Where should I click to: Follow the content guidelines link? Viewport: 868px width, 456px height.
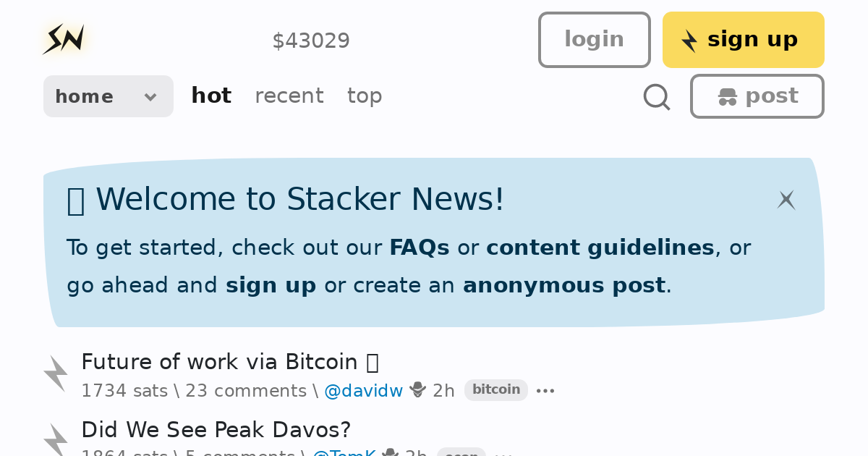pyautogui.click(x=600, y=248)
